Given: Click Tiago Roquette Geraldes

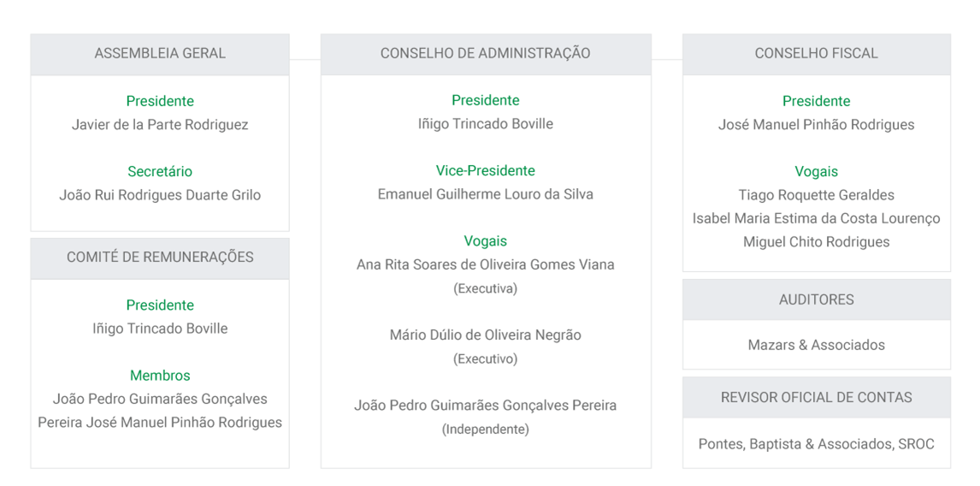Looking at the screenshot, I should pyautogui.click(x=817, y=195).
